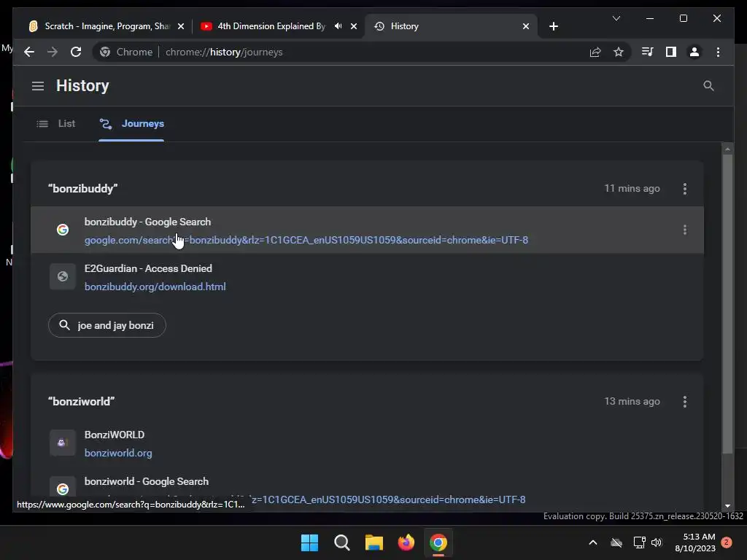Click the BonziWORLD site favicon
The image size is (747, 560).
pos(63,443)
